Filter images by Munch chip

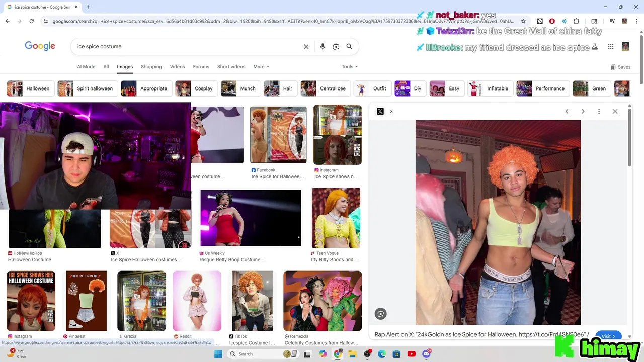(x=240, y=88)
